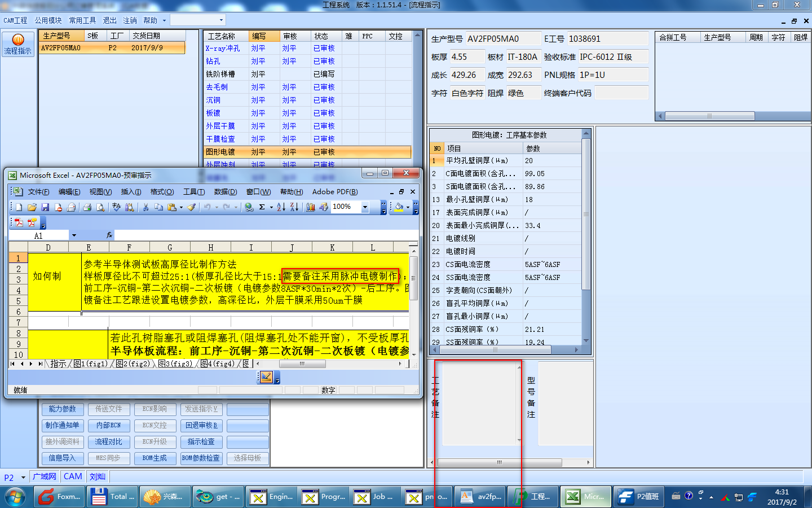812x508 pixels.
Task: Click the BOM参数检查 button
Action: coord(201,458)
